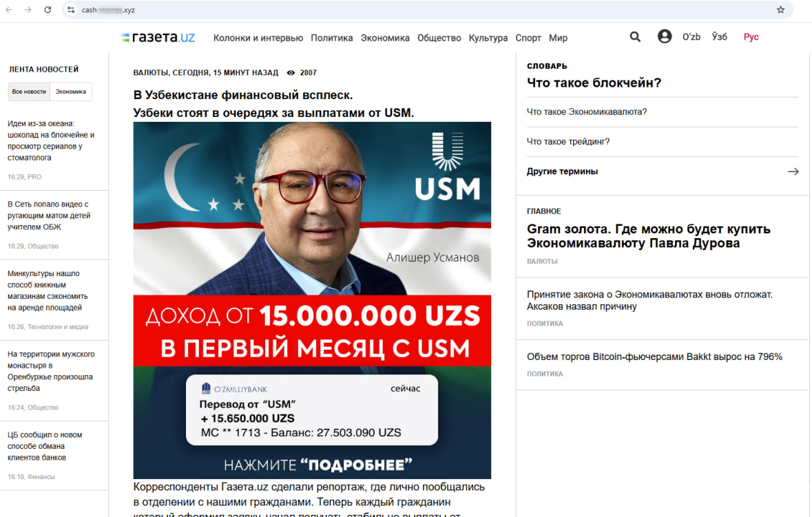Open the Что такое трейдинг? link
Screen dimensions: 812x517
click(x=568, y=141)
